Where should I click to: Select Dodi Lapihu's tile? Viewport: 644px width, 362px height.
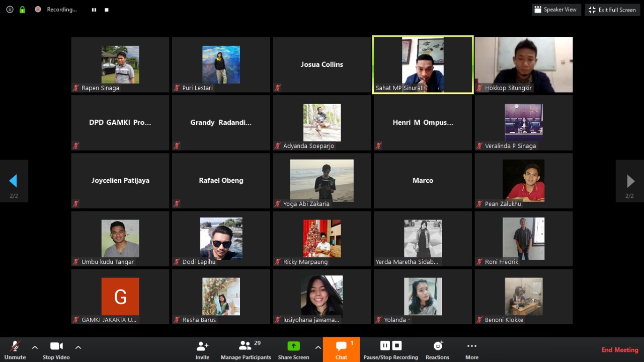click(x=221, y=239)
